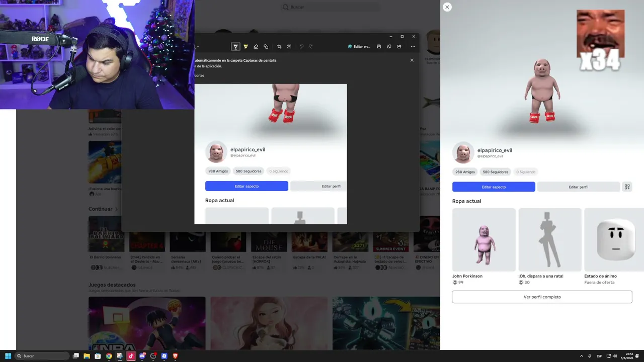The width and height of the screenshot is (644, 362).
Task: Click the Roblox 'Buscar' search field
Action: pos(331,7)
